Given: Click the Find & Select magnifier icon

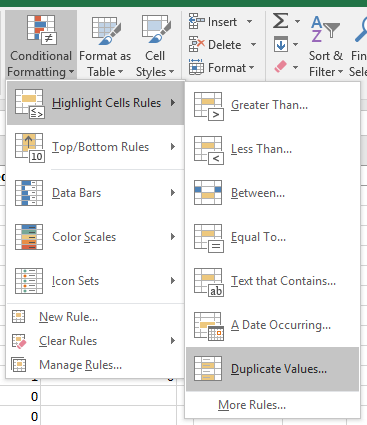Looking at the screenshot, I should pos(361,29).
